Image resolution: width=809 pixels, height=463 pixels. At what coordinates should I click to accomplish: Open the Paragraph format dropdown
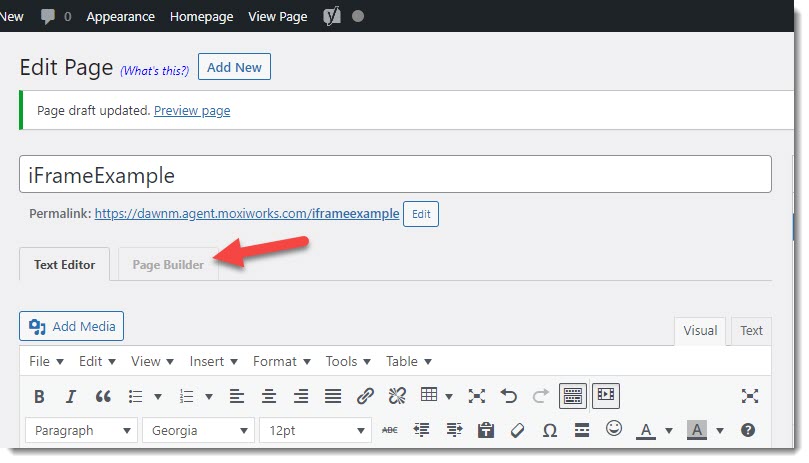(x=82, y=430)
